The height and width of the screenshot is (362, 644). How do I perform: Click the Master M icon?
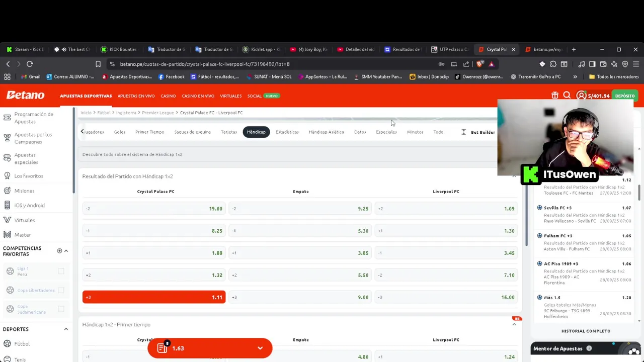click(7, 235)
